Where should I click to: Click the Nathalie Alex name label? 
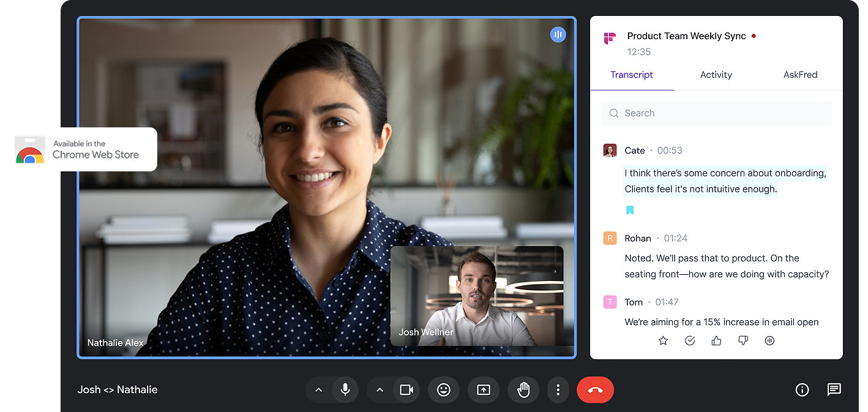coord(115,343)
